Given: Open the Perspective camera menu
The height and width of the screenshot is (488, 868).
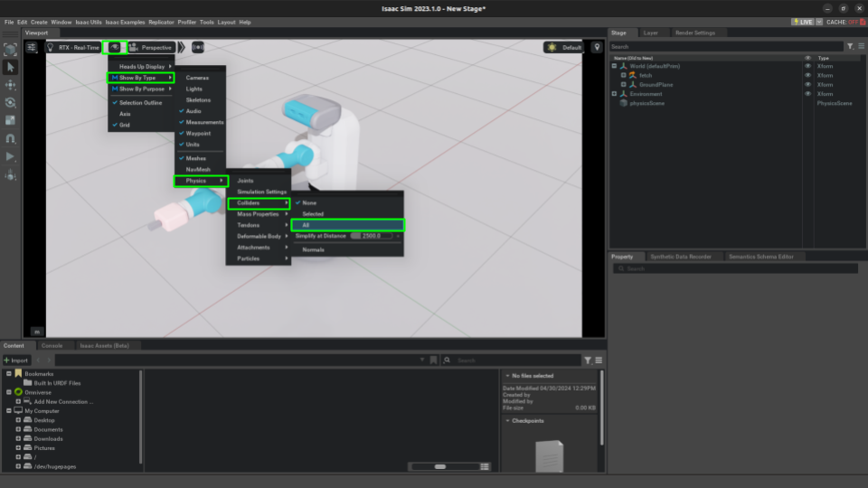Looking at the screenshot, I should (151, 48).
